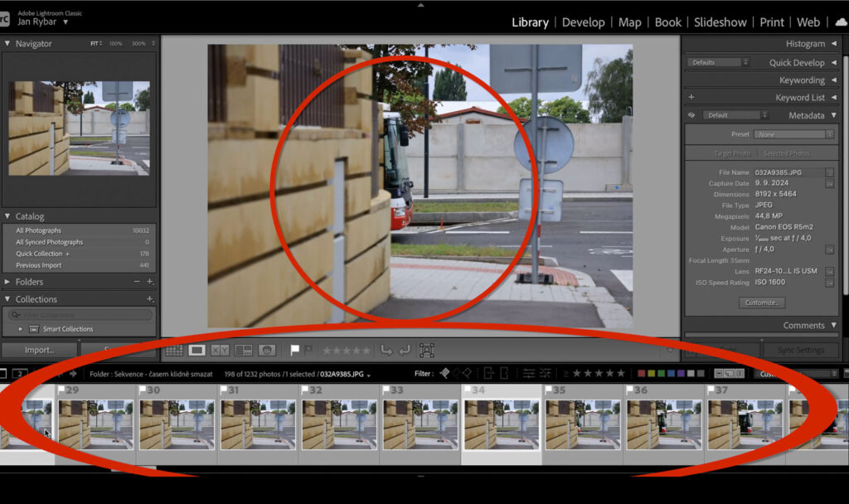Switch to the Develop module
Image resolution: width=849 pixels, height=504 pixels.
pyautogui.click(x=583, y=22)
